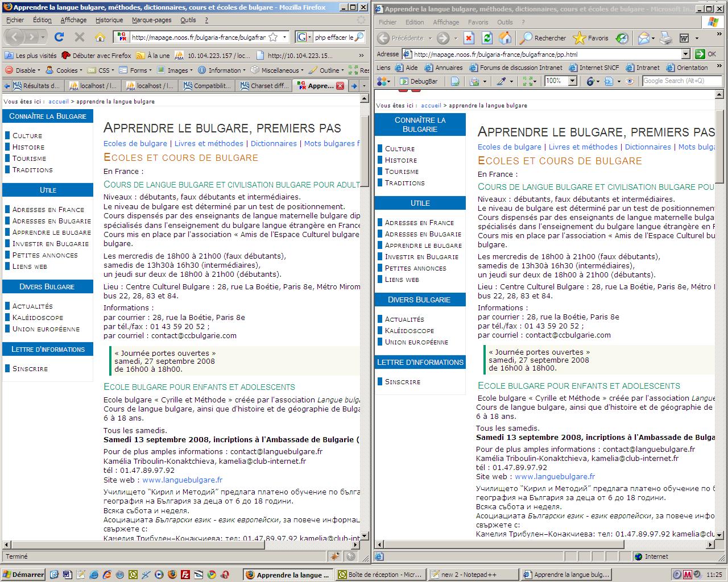The image size is (728, 582).
Task: Click the Démarrer start button
Action: (23, 575)
